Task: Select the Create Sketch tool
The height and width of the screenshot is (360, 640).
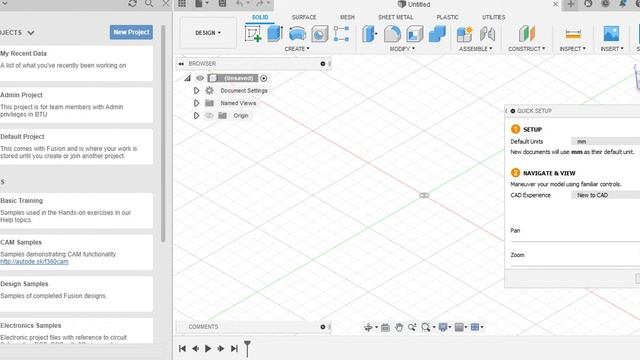Action: pyautogui.click(x=253, y=34)
